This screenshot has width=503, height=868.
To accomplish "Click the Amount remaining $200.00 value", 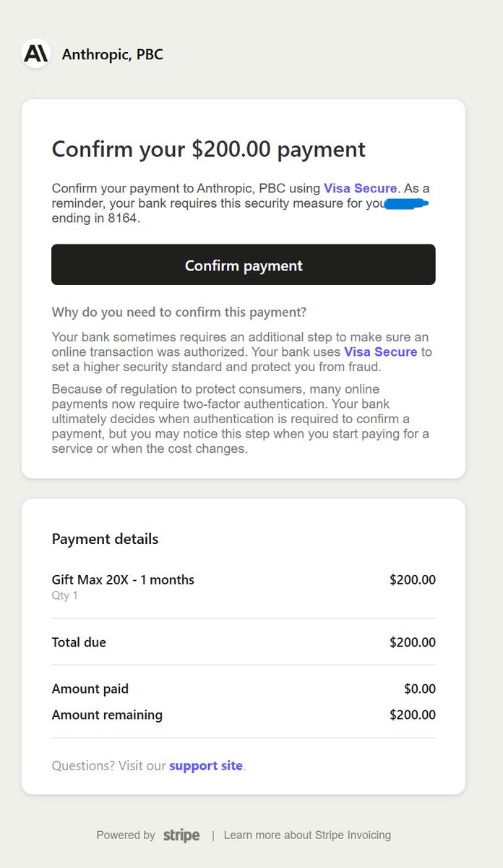I will pyautogui.click(x=413, y=715).
